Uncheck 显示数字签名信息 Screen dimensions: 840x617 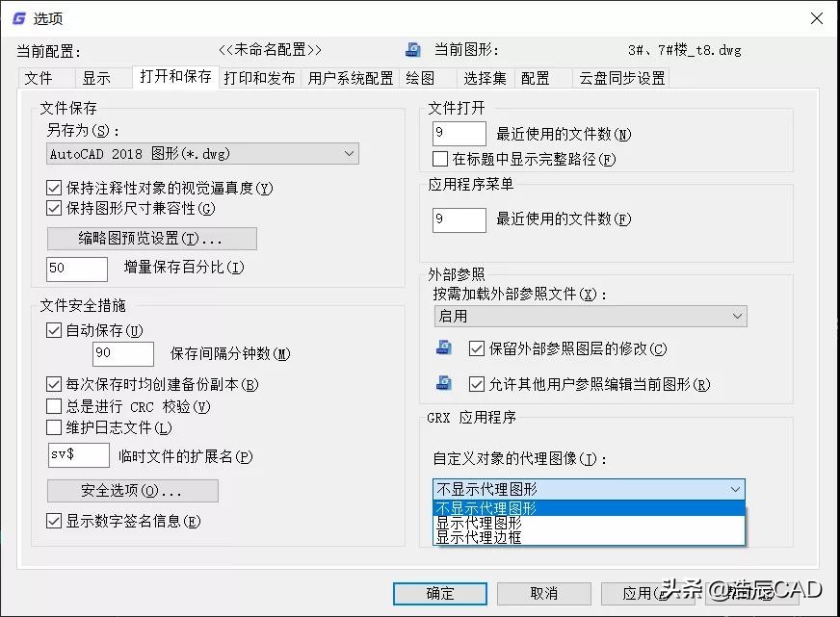[54, 521]
